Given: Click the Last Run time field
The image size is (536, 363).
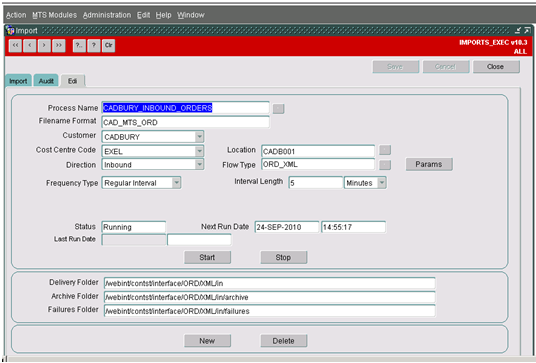Looking at the screenshot, I should coord(199,240).
